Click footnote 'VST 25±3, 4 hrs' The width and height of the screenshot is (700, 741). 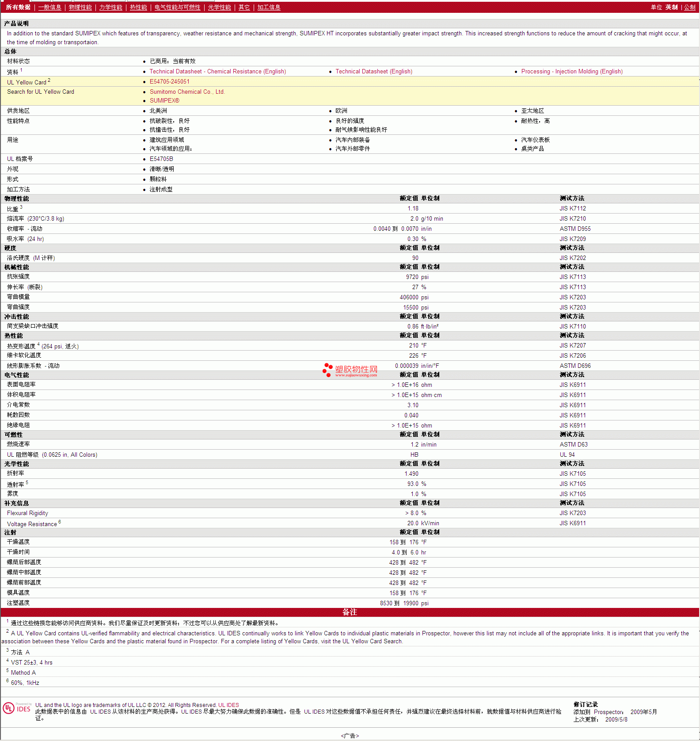(32, 663)
